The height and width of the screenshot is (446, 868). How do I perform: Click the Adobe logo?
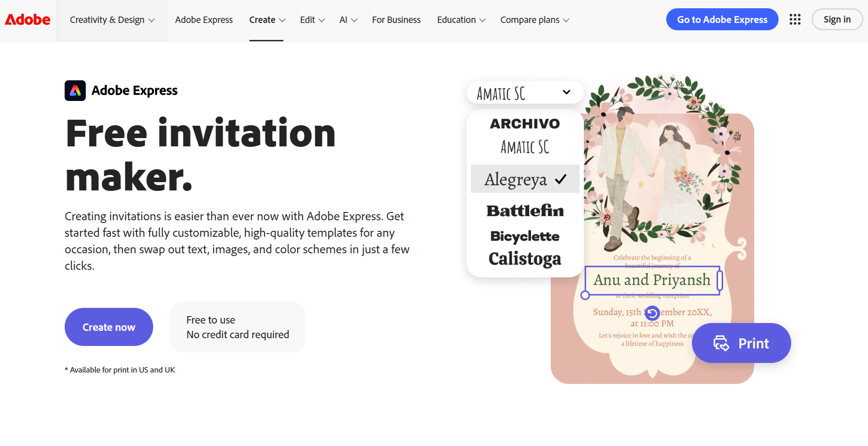point(28,20)
